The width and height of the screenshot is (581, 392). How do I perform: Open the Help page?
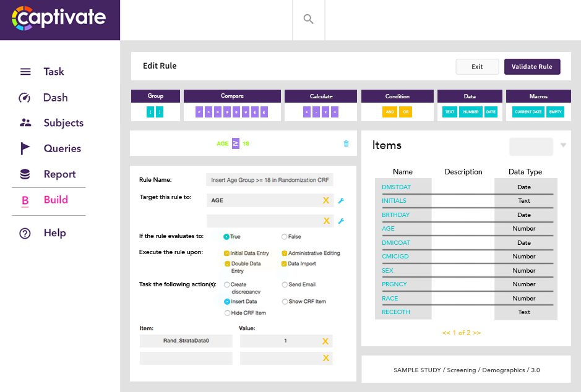pyautogui.click(x=55, y=233)
